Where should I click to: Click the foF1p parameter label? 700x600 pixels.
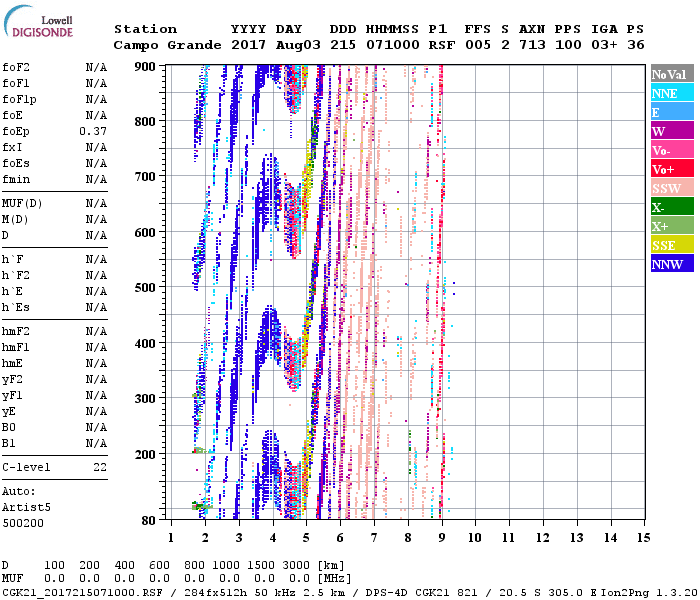pos(19,100)
